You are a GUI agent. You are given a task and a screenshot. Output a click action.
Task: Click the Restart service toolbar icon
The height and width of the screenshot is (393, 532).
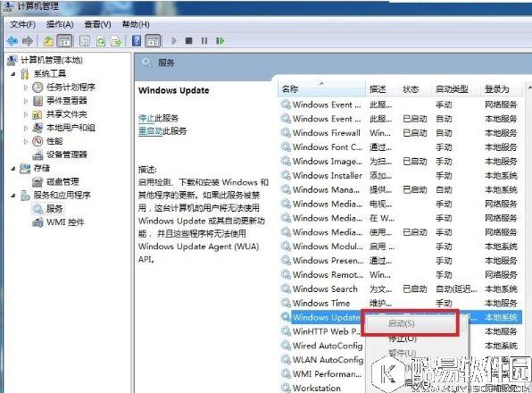coord(220,41)
